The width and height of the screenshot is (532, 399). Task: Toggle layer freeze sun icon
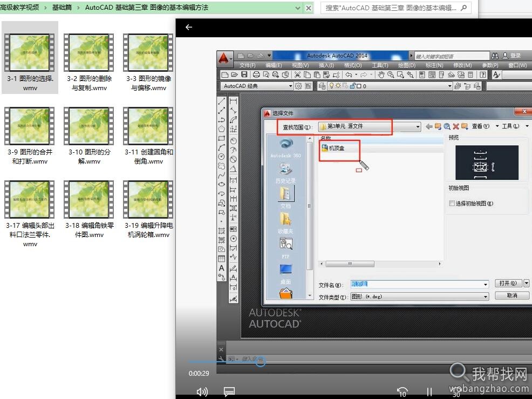coord(338,86)
